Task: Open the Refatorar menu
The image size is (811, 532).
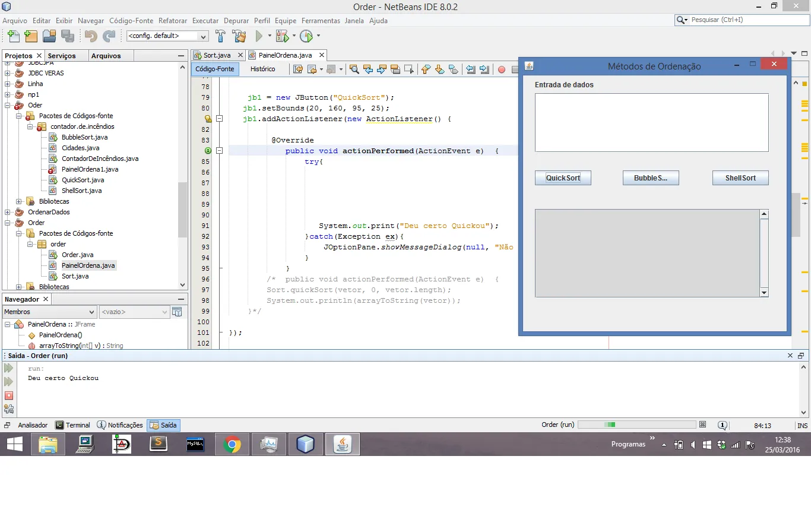Action: (x=173, y=20)
